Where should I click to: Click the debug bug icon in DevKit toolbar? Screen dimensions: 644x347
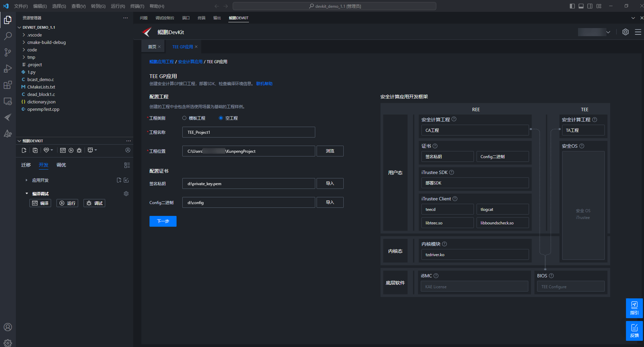pyautogui.click(x=79, y=150)
